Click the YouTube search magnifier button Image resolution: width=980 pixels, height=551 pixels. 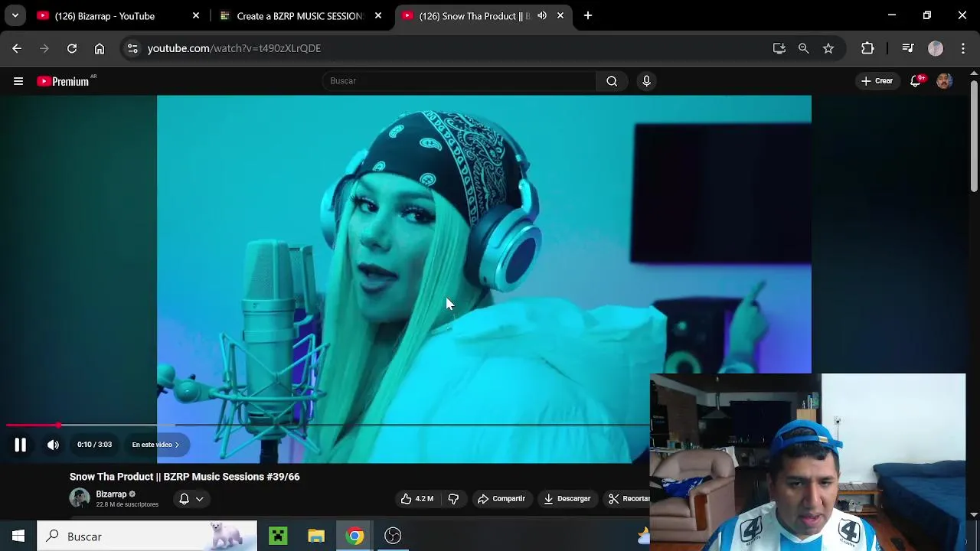tap(612, 81)
